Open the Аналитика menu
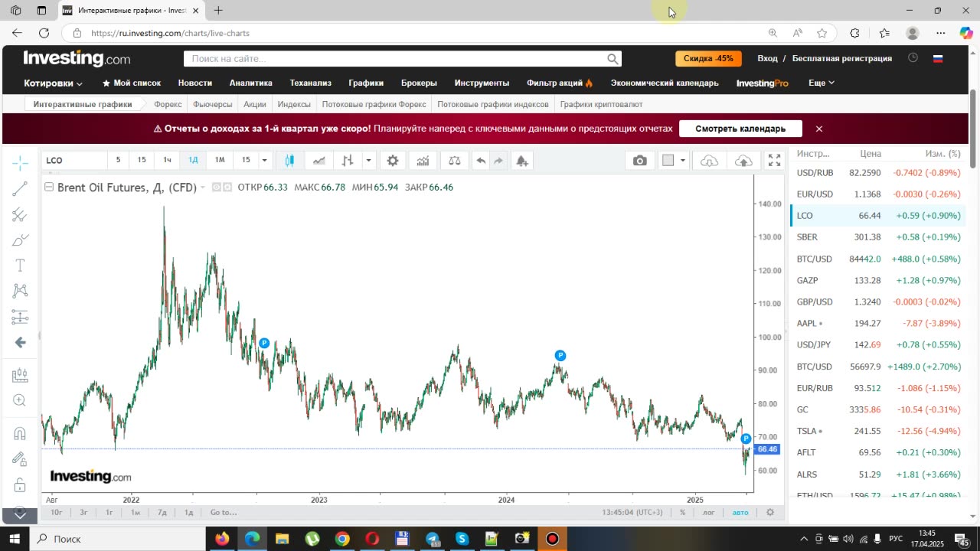Image resolution: width=980 pixels, height=551 pixels. pos(250,83)
